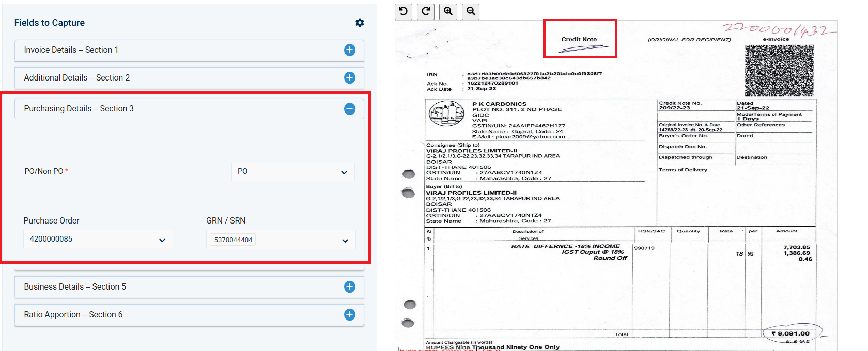Screen dimensions: 868x351
Task: Expand Additional Details Section 2 plus icon
Action: [350, 77]
